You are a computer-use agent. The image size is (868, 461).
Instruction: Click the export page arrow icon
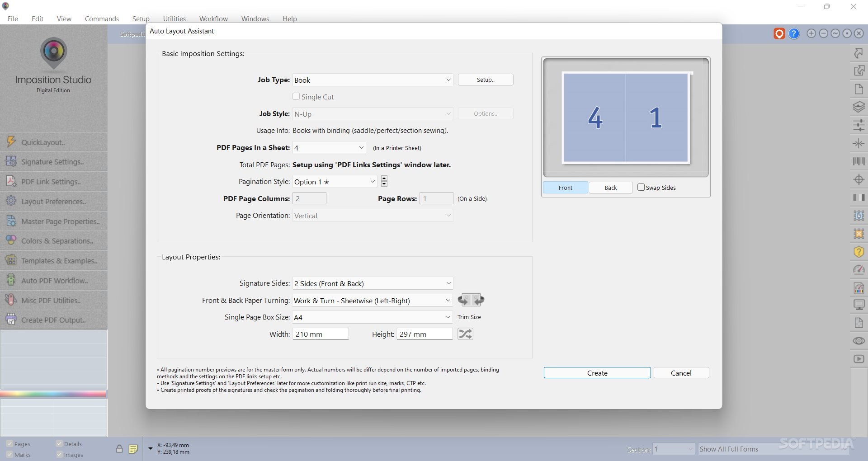point(859,71)
